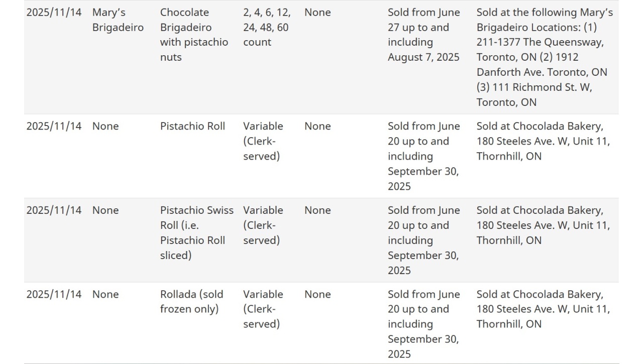Click the first row's 2025/11/14 date
Viewport: 643px width, 364px height.
click(54, 12)
